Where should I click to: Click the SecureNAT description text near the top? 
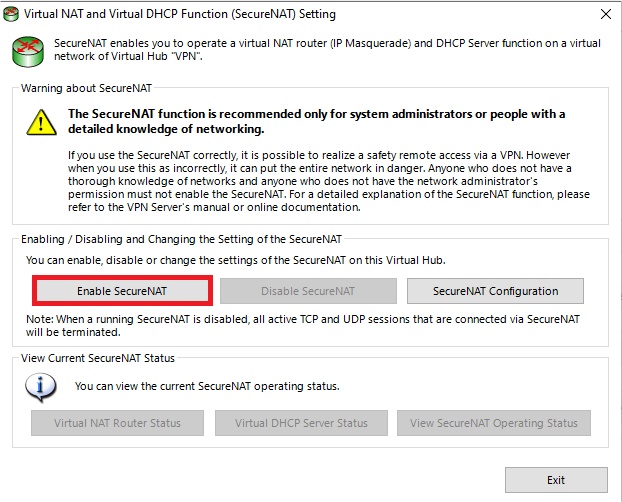click(x=327, y=50)
